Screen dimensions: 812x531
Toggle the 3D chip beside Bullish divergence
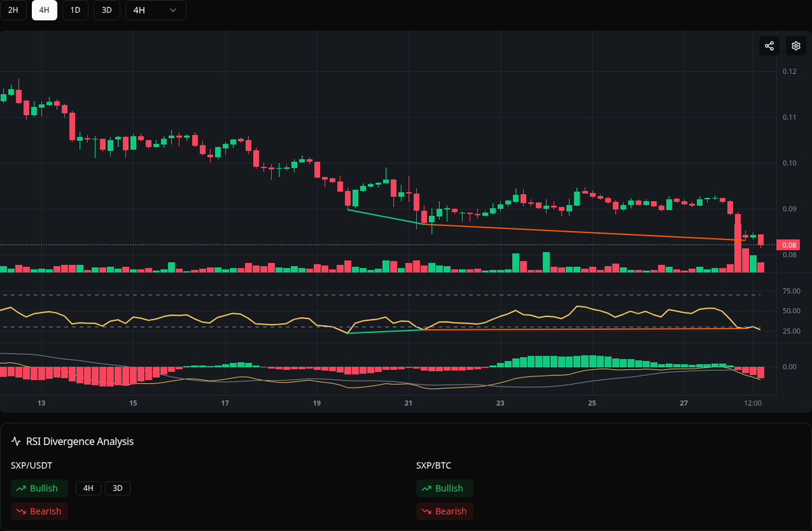[x=117, y=488]
